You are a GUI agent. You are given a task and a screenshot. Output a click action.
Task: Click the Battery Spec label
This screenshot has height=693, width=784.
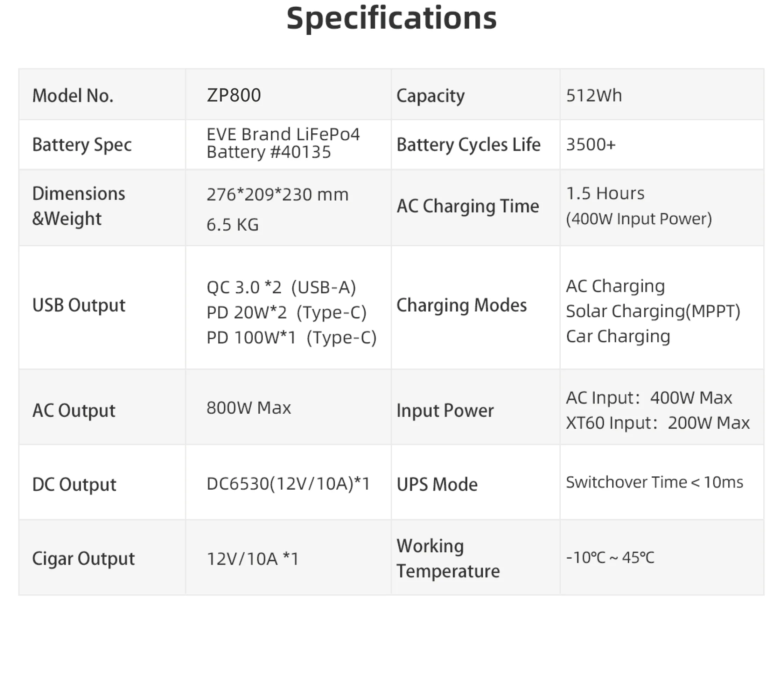[x=82, y=145]
